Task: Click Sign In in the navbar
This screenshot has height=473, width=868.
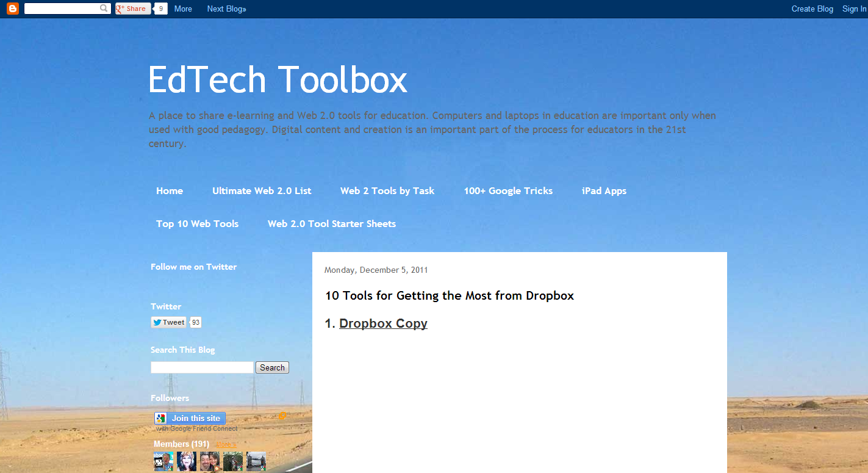Action: click(854, 9)
